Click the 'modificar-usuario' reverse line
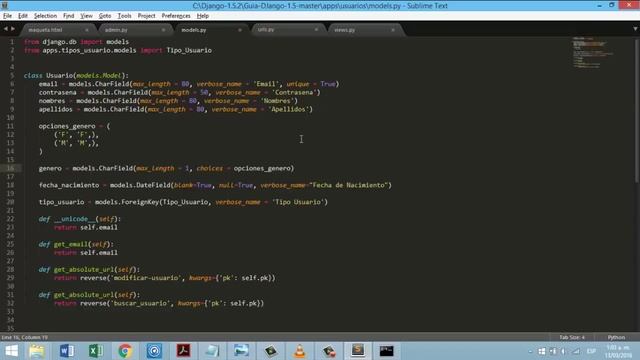 (x=164, y=278)
